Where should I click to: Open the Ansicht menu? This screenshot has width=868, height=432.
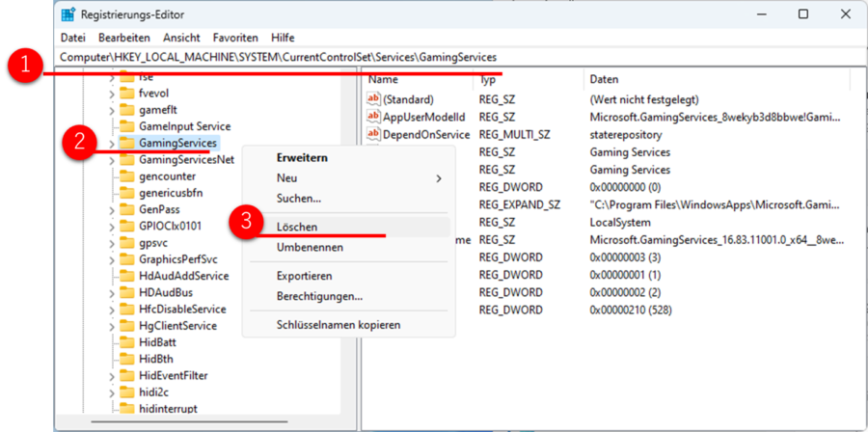[181, 38]
